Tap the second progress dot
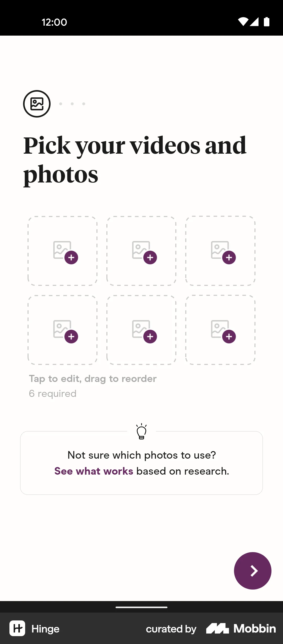The height and width of the screenshot is (644, 283). (72, 104)
